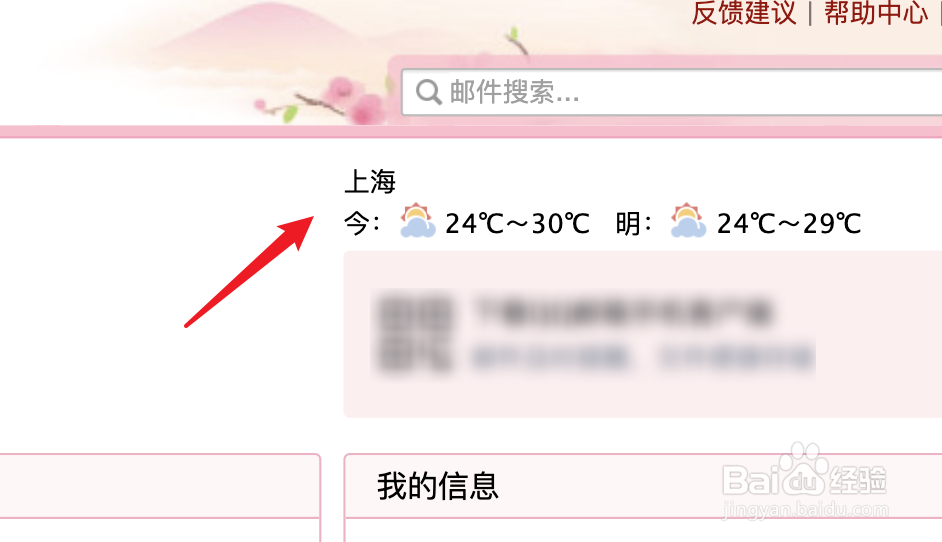Click today's temperature 24℃~30℃
The width and height of the screenshot is (942, 542).
[x=517, y=224]
